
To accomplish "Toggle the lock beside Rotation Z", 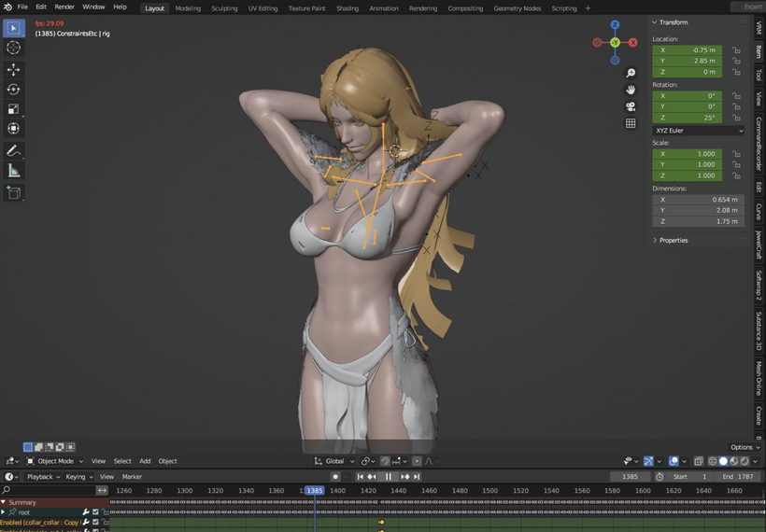I will 737,118.
